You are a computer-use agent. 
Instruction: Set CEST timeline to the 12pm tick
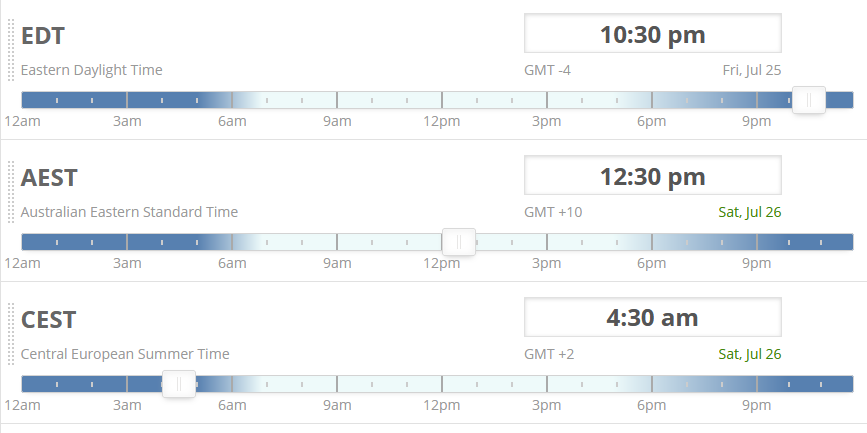coord(442,384)
